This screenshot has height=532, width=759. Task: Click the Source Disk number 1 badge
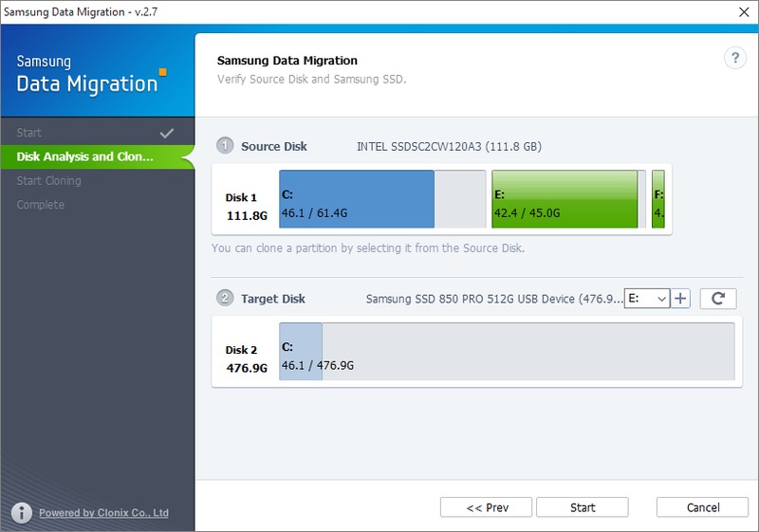click(225, 146)
